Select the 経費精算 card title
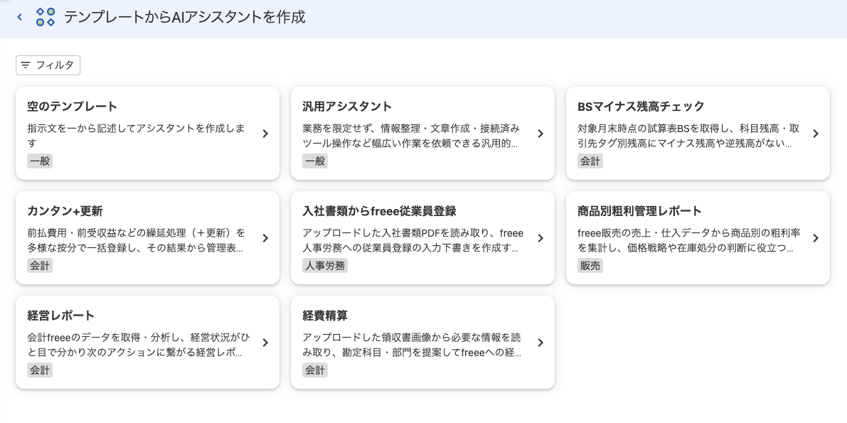Image resolution: width=847 pixels, height=423 pixels. [x=325, y=315]
